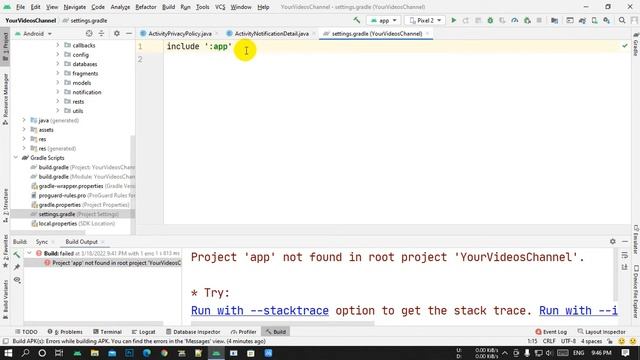The width and height of the screenshot is (640, 360).
Task: Select settings.gradle in the project tree
Action: [x=72, y=214]
